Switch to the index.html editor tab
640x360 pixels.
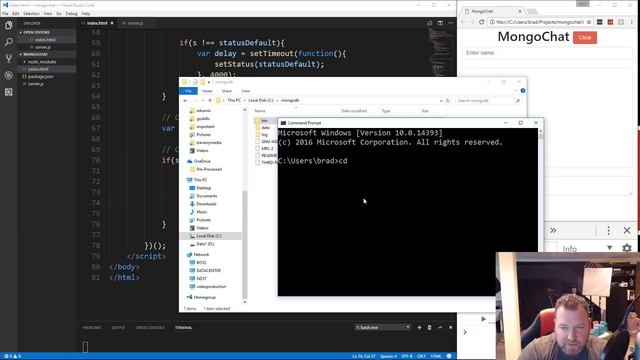click(x=97, y=23)
